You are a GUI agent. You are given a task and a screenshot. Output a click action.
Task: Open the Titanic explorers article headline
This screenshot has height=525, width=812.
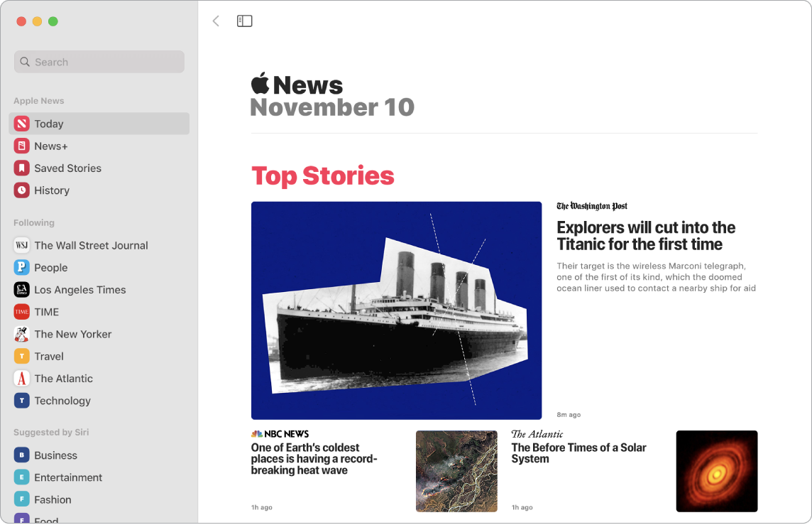[x=646, y=236]
